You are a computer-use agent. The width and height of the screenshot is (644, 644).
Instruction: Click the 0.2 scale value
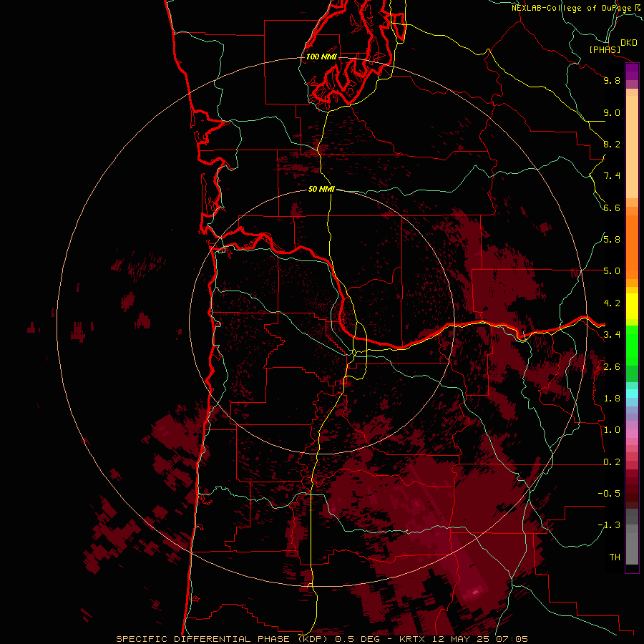pyautogui.click(x=612, y=462)
